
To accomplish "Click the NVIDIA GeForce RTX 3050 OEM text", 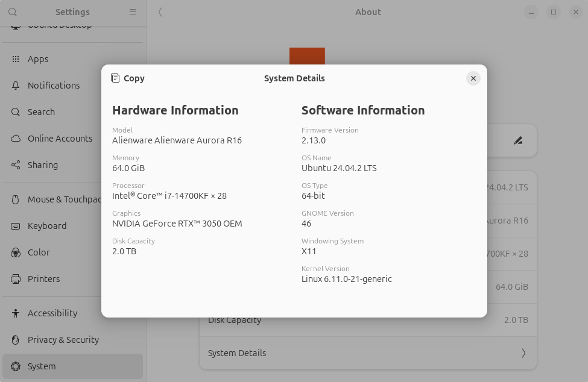I will (x=177, y=224).
